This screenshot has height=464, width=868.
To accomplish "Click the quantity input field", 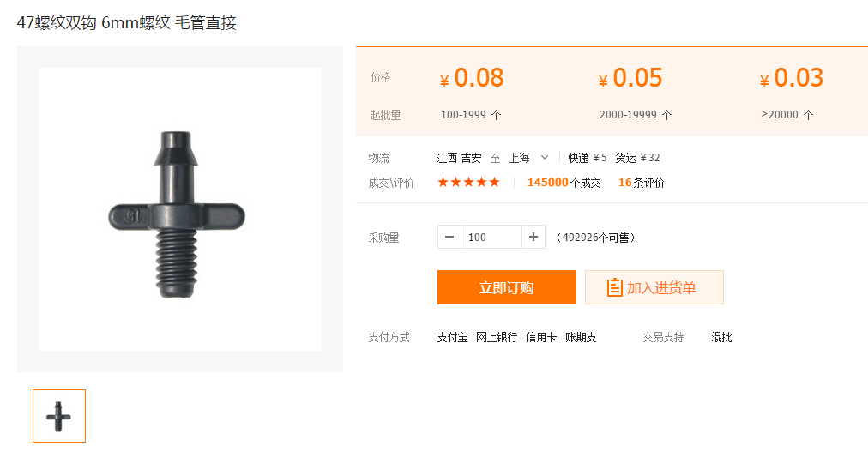I will 491,237.
